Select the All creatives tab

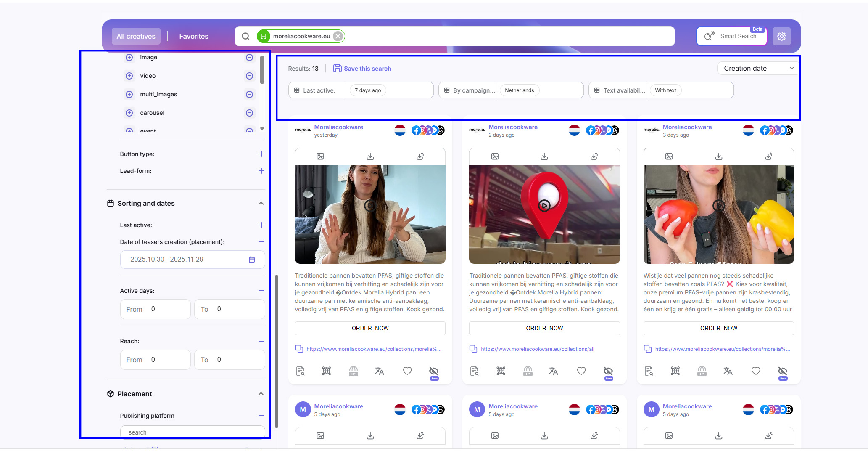point(136,37)
